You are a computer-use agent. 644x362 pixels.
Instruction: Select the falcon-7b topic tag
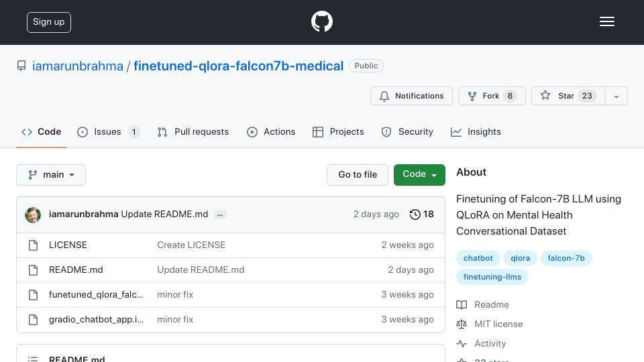coord(566,258)
